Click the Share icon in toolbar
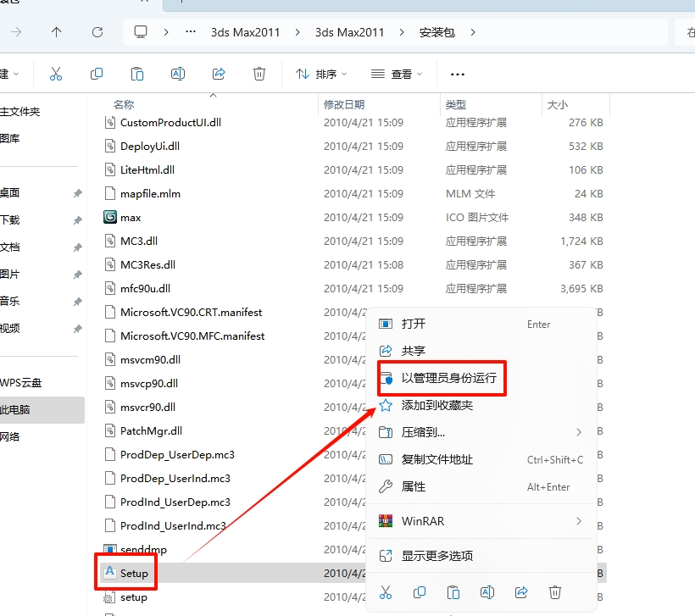Screen dimensions: 695x616 [219, 74]
